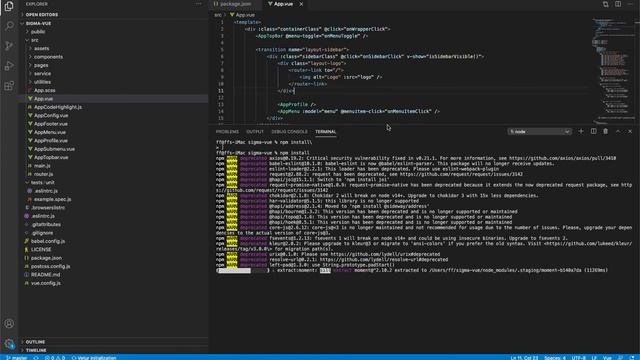Image resolution: width=640 pixels, height=360 pixels.
Task: Open AppFooter.vue file
Action: coord(51,124)
